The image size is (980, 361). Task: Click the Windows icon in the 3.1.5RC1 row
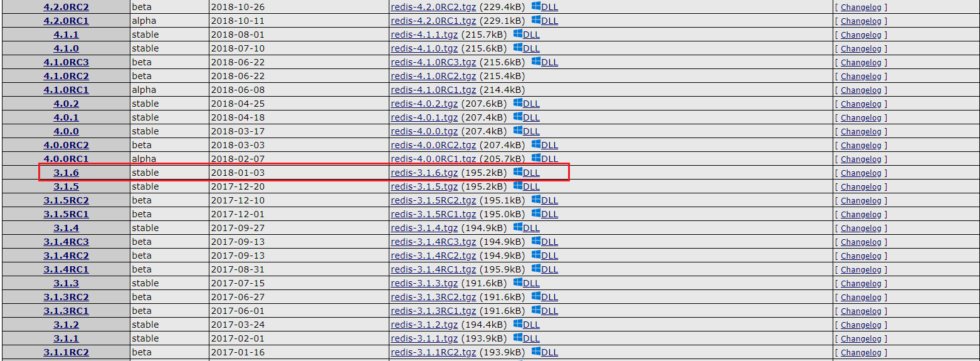[x=536, y=213]
